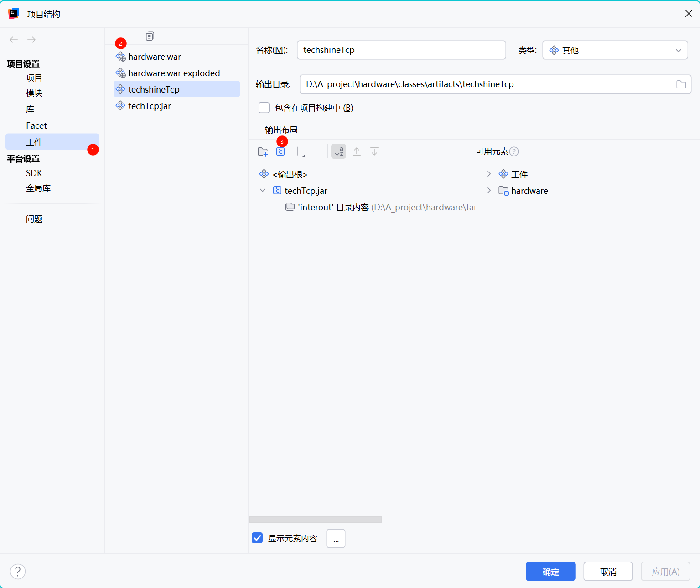
Task: Click the IntelliJ IDEA logo icon
Action: (14, 14)
